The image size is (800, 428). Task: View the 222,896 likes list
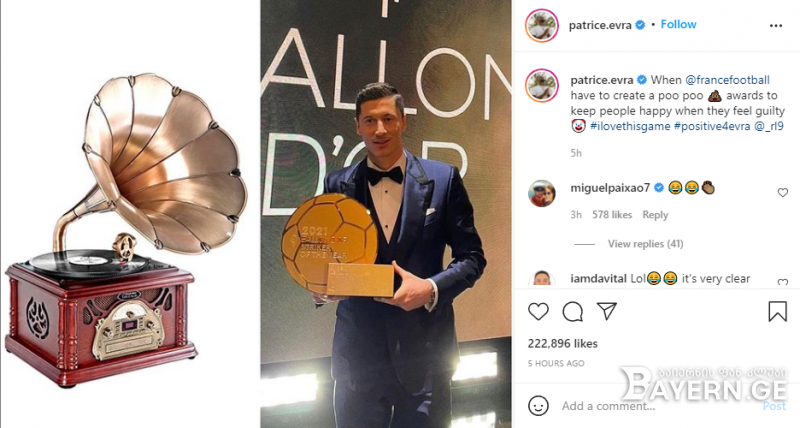click(563, 344)
